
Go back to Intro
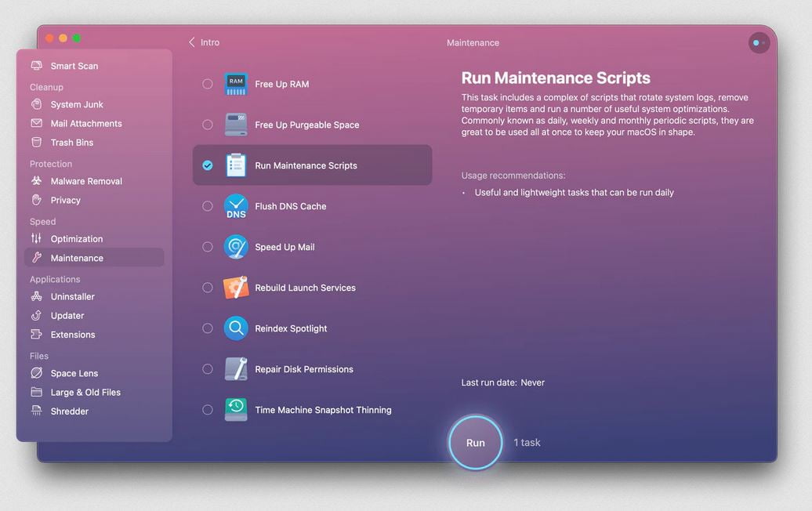point(210,42)
